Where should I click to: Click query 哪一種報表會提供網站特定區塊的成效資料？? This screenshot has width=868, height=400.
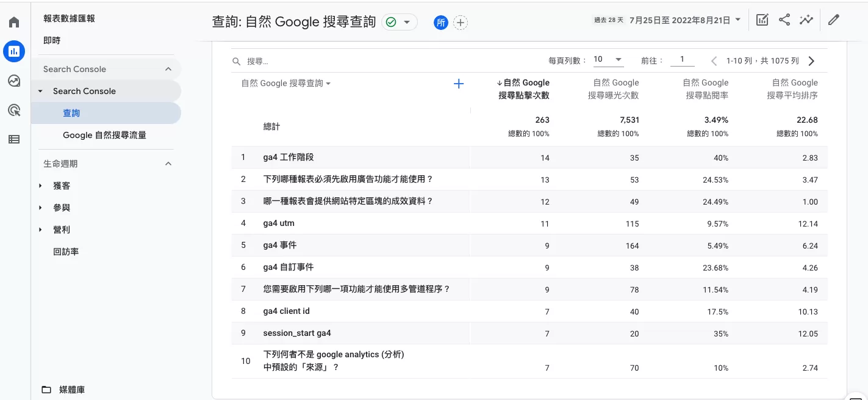pos(348,201)
